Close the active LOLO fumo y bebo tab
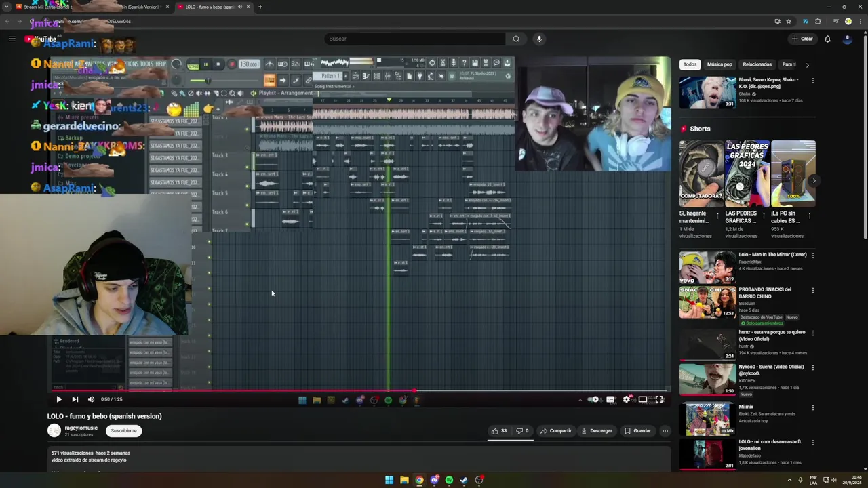The image size is (868, 488). point(248,7)
